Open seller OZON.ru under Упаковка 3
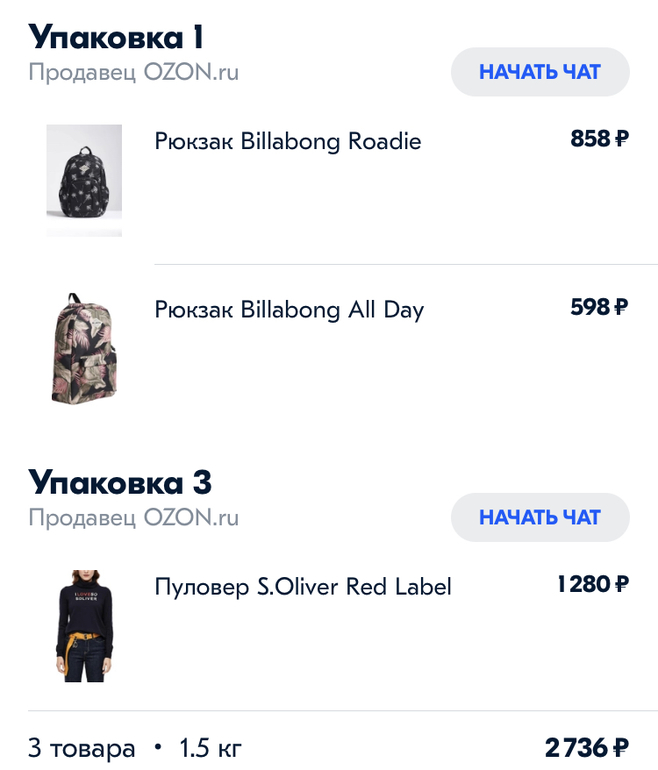 click(x=133, y=518)
